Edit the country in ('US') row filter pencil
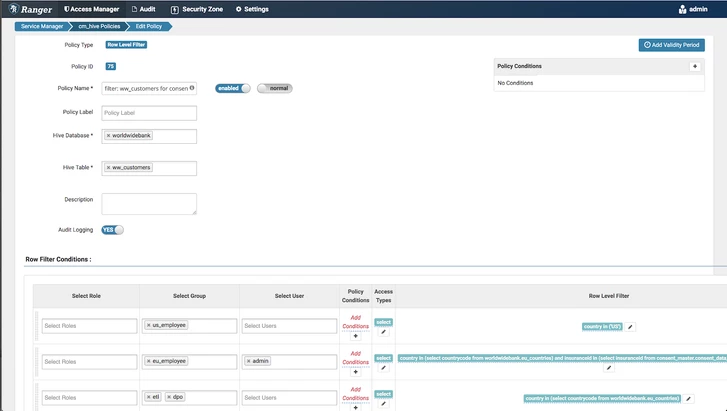The width and height of the screenshot is (727, 411). click(x=630, y=327)
